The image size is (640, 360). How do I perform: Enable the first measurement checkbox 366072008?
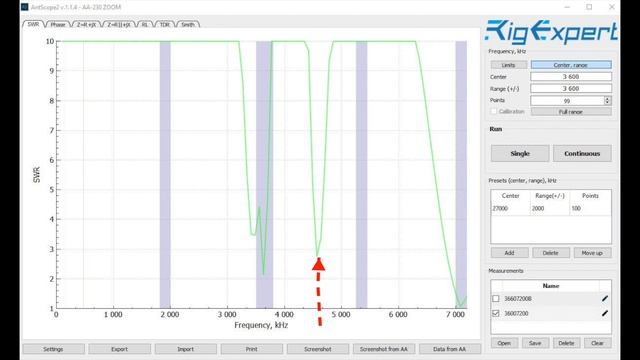coord(496,299)
